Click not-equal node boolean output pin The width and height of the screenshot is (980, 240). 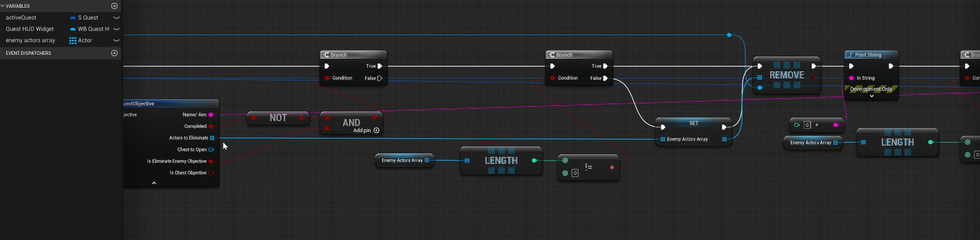(612, 168)
